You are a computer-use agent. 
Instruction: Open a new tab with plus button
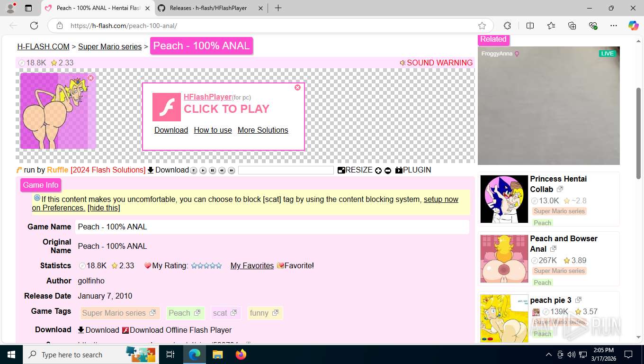click(278, 8)
